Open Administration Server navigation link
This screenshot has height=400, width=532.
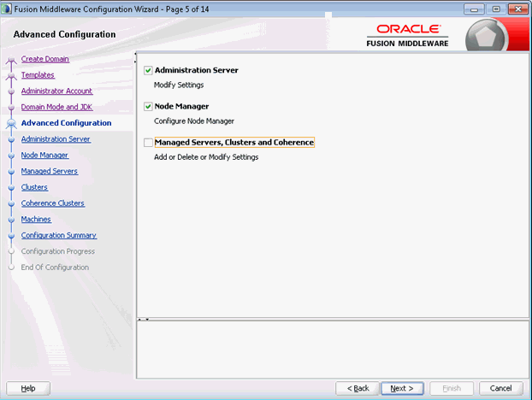coord(56,139)
